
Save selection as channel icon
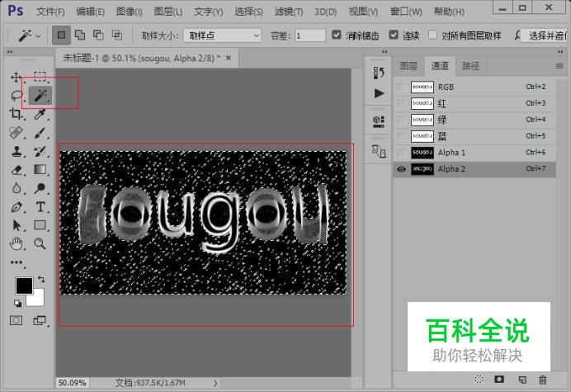(499, 380)
